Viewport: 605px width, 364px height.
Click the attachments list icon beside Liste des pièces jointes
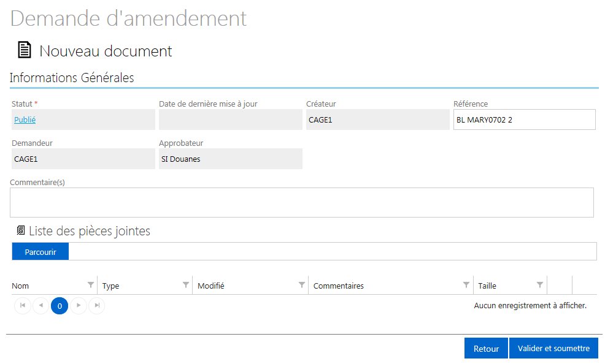(21, 230)
